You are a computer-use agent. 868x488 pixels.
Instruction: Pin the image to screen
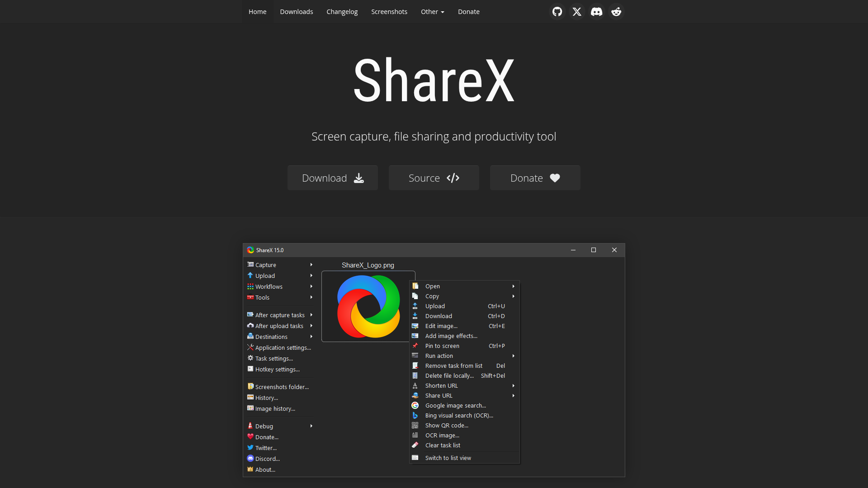click(x=442, y=346)
